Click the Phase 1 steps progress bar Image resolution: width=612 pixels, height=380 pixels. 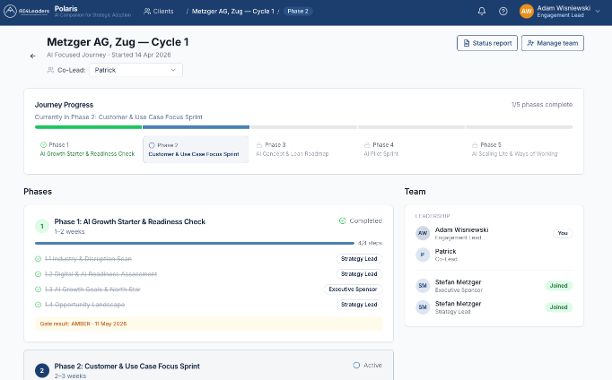194,243
